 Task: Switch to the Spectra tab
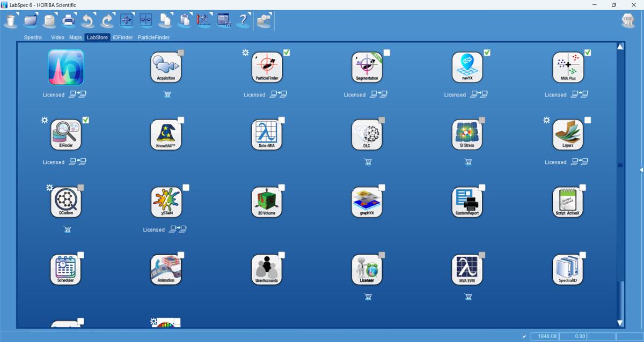[x=33, y=38]
